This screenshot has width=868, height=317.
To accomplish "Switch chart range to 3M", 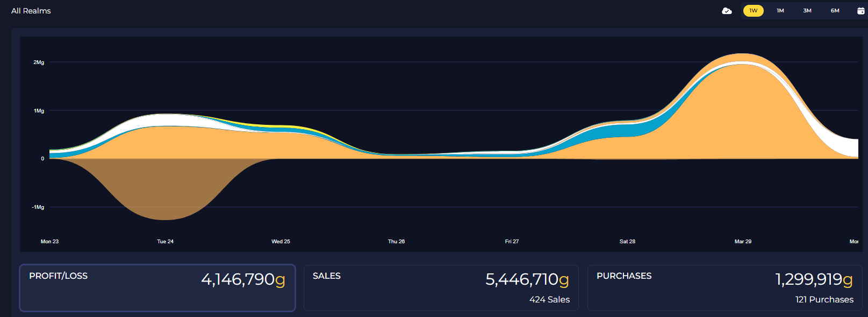I will pos(807,11).
